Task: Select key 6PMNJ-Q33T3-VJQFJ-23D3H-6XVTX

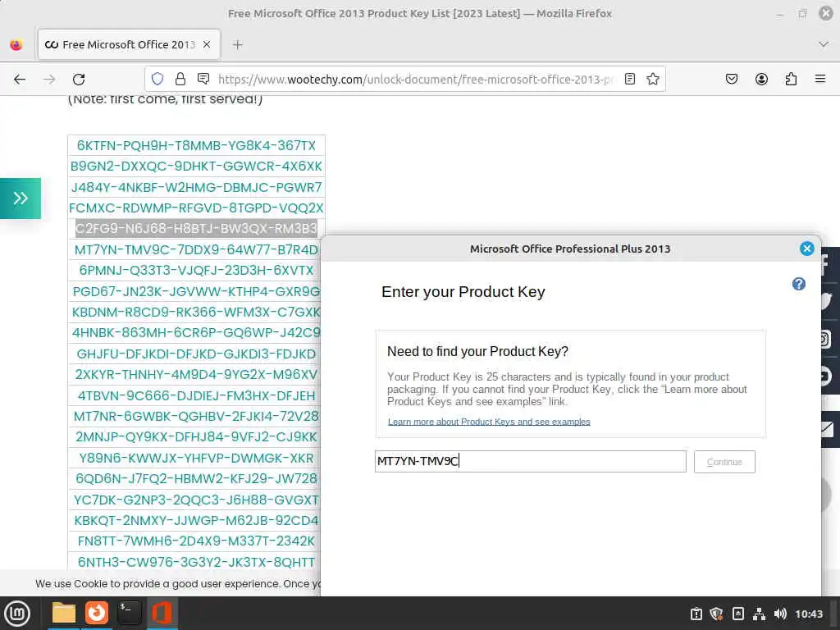Action: click(196, 270)
